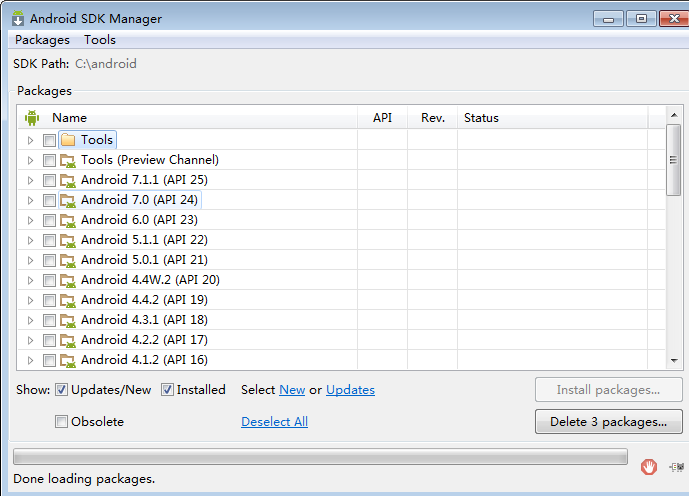Check the Tools (Preview Channel) checkbox
This screenshot has width=689, height=496.
[x=49, y=160]
